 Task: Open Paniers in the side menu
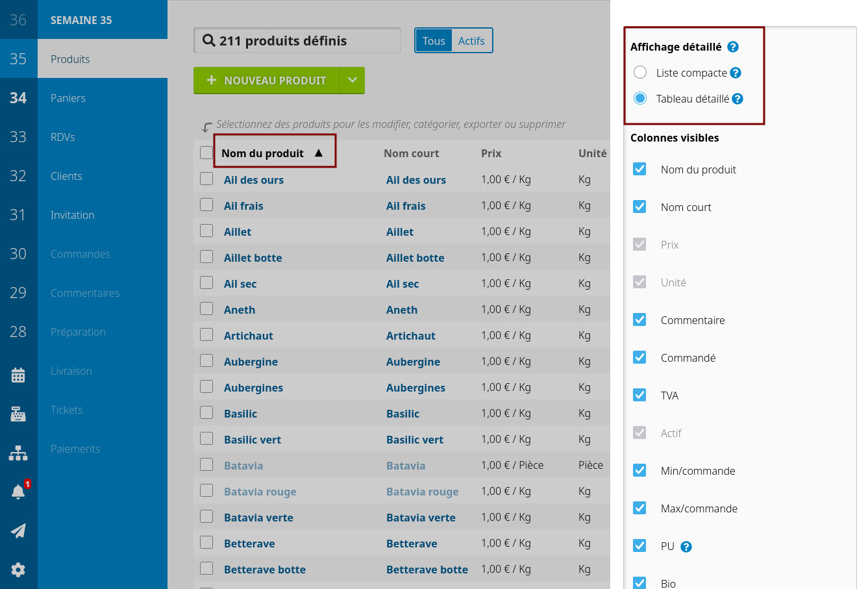68,98
